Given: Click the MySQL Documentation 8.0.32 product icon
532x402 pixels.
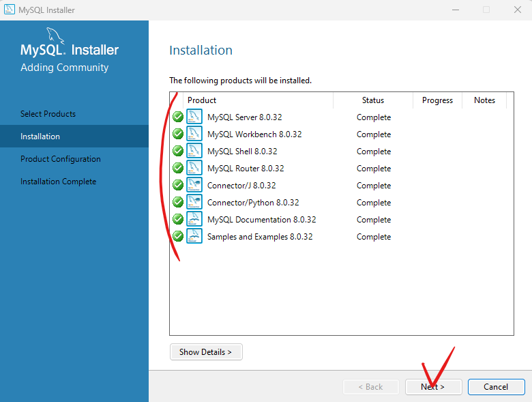Looking at the screenshot, I should pos(194,219).
